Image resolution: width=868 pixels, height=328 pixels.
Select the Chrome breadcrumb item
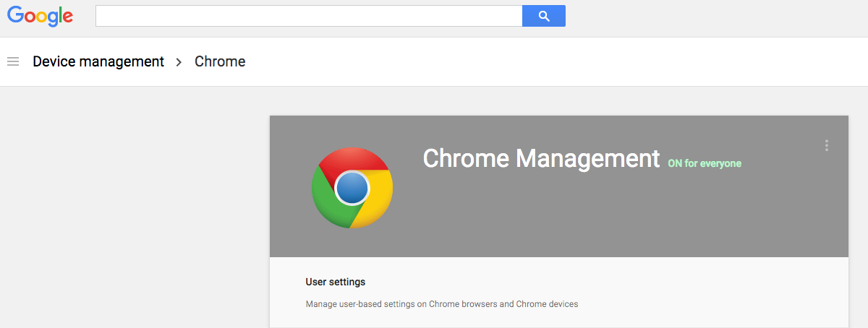pyautogui.click(x=220, y=61)
